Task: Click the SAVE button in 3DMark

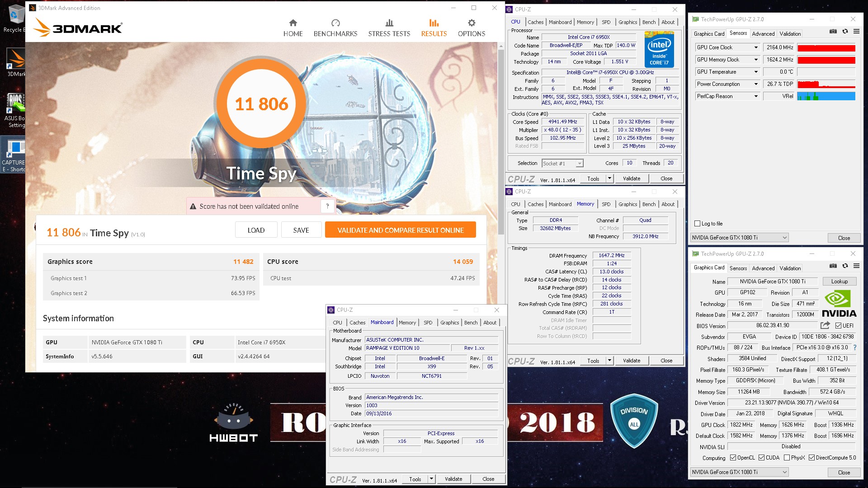Action: 301,230
